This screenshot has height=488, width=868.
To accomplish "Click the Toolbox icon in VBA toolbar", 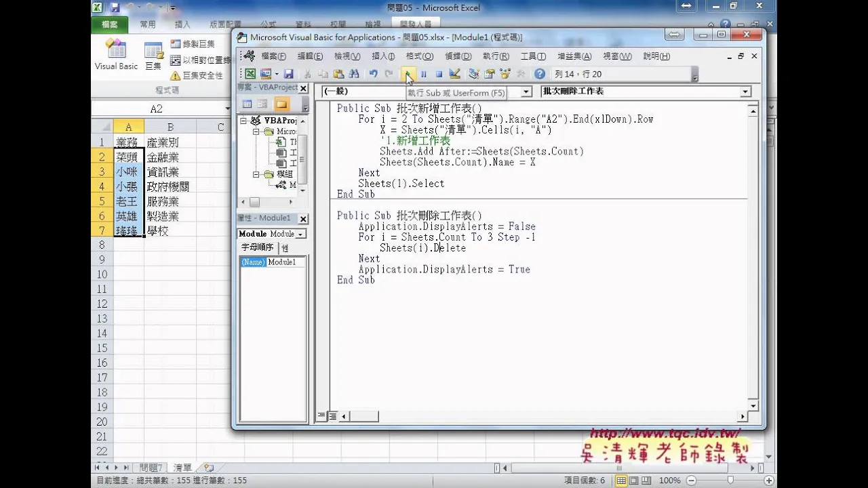I will click(x=520, y=74).
